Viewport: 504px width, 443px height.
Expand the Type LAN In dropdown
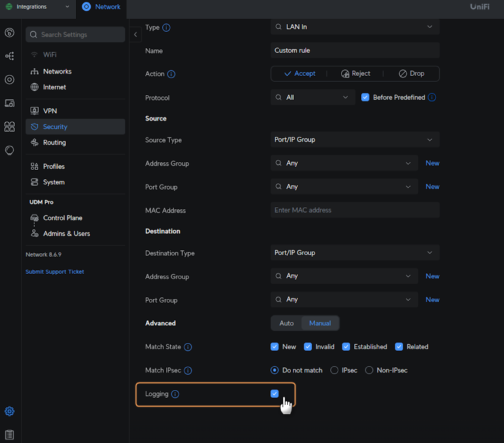pos(355,27)
